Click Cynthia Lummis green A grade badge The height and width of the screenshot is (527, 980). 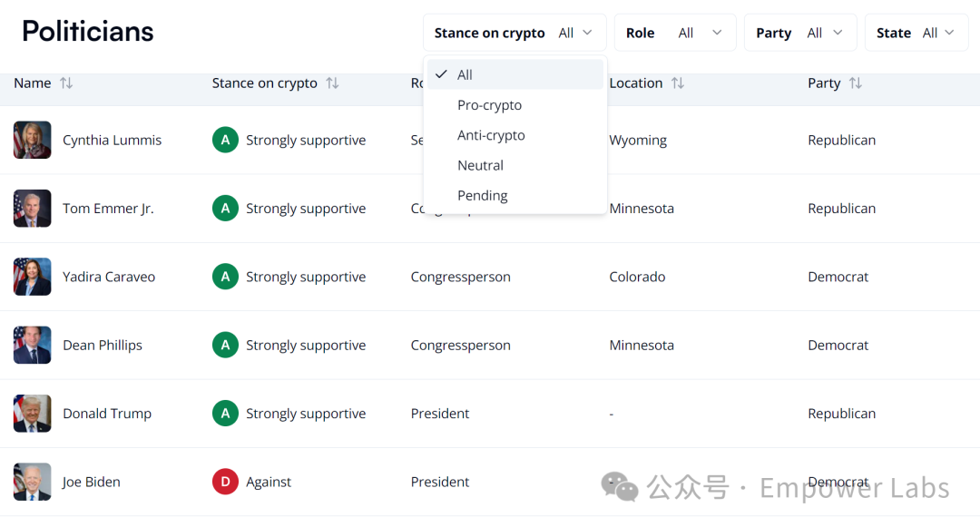225,140
